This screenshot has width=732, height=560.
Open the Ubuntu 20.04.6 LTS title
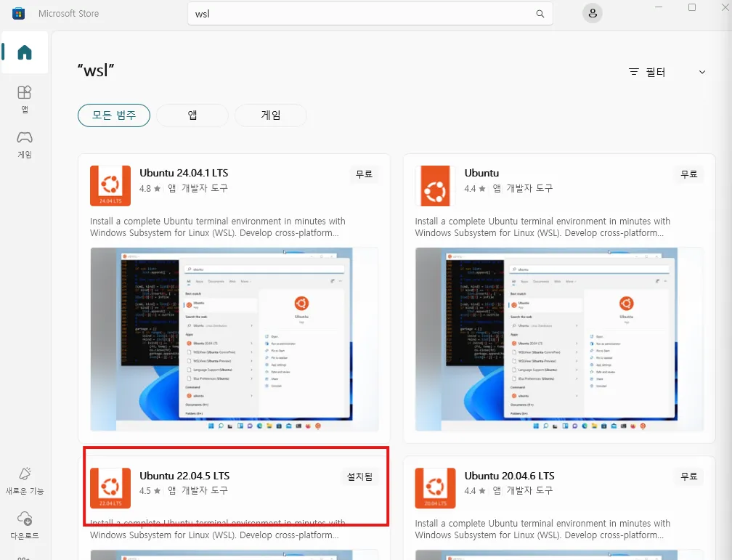pyautogui.click(x=509, y=476)
